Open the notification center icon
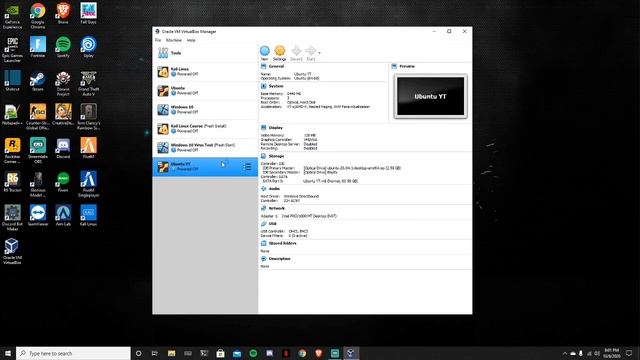Viewport: 640px width, 360px height. click(629, 353)
